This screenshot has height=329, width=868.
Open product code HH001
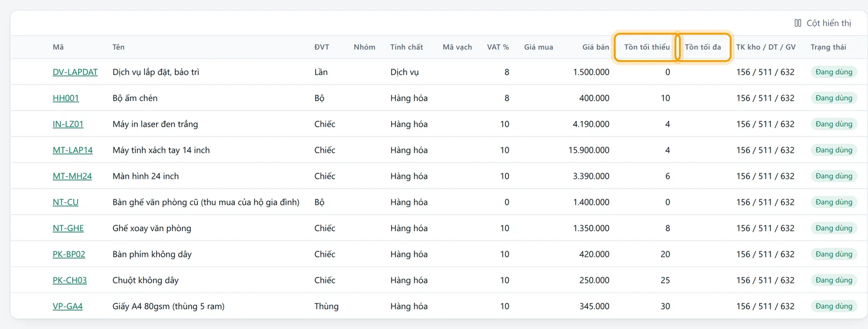point(66,98)
